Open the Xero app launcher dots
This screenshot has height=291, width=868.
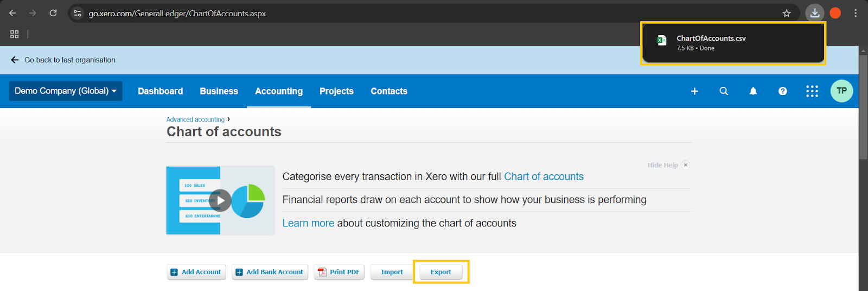tap(812, 91)
